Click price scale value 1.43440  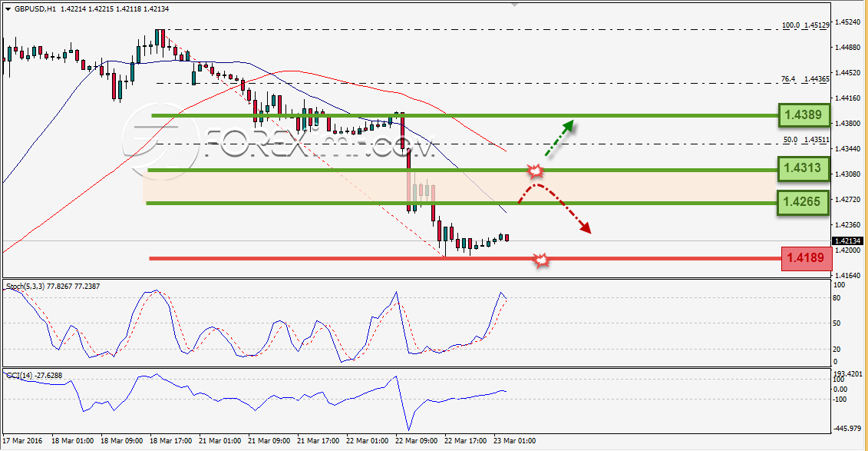coord(847,149)
